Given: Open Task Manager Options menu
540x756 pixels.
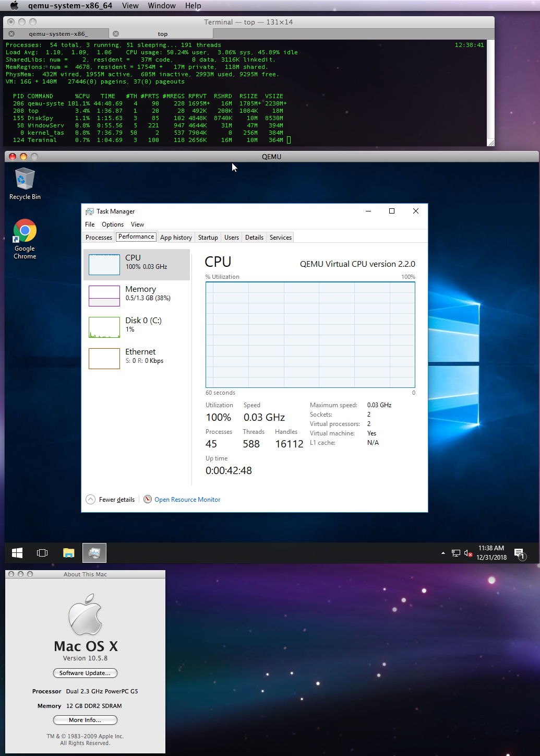Looking at the screenshot, I should pyautogui.click(x=113, y=225).
